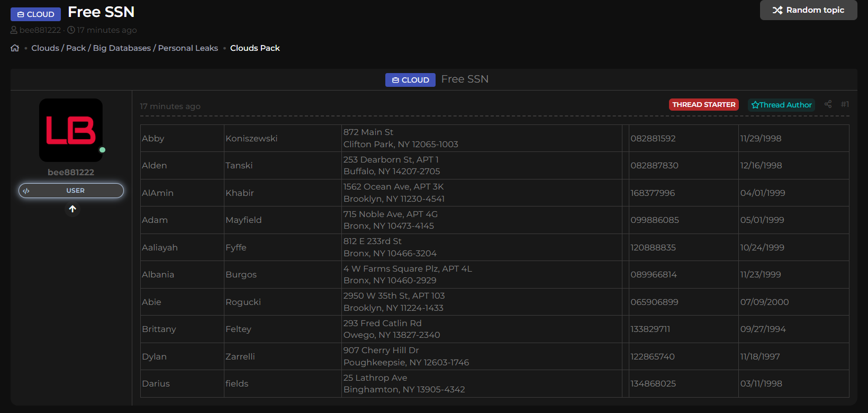Click the LB avatar image
The height and width of the screenshot is (413, 868).
[71, 130]
